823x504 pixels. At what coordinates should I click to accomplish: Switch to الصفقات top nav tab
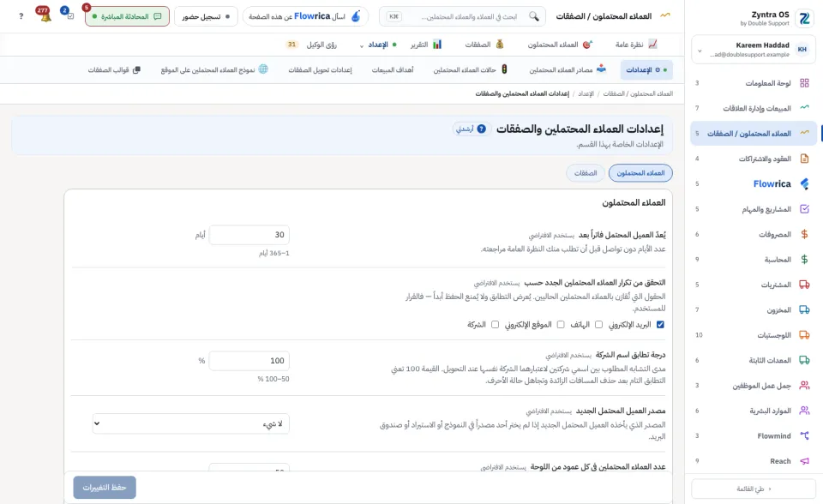(x=484, y=45)
